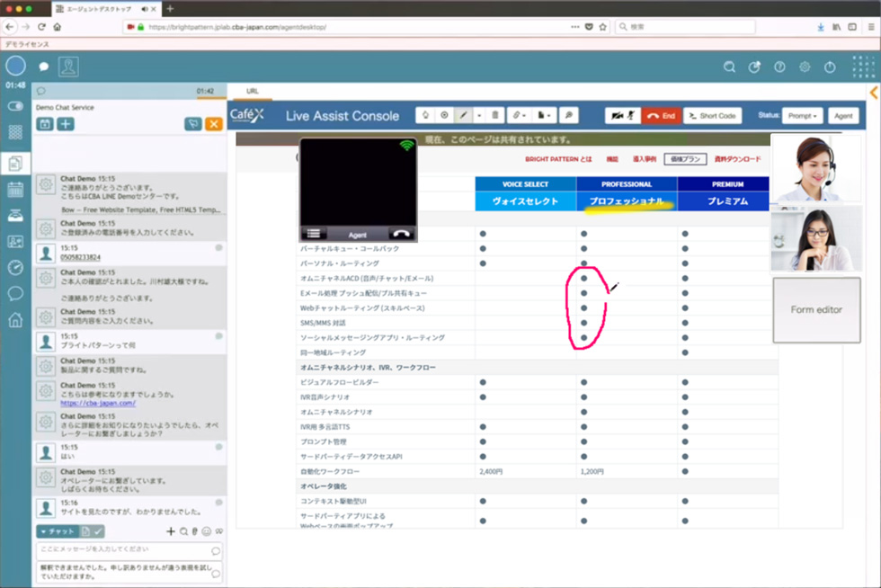
Task: Open the https://cba-japan.com/ link in chat
Action: (x=97, y=404)
